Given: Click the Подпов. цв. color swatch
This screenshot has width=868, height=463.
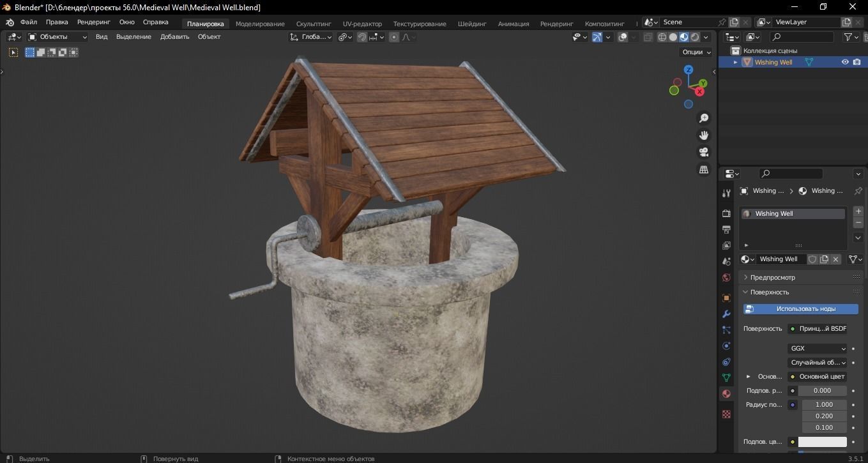Looking at the screenshot, I should point(823,441).
